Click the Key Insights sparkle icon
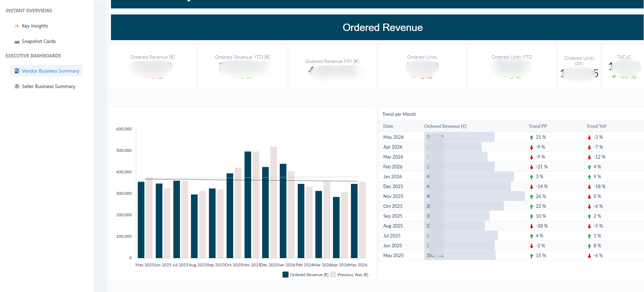Screen dimensions: 644x292 click(17, 26)
